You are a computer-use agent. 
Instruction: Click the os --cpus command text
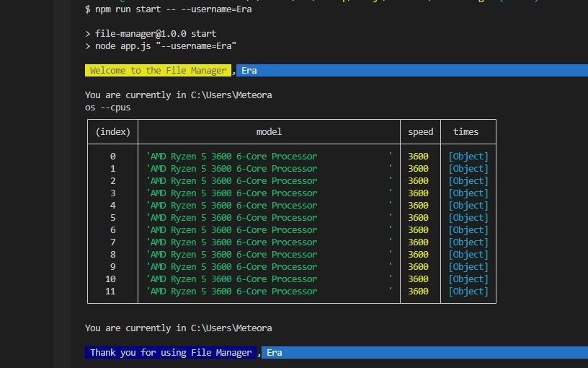(107, 108)
